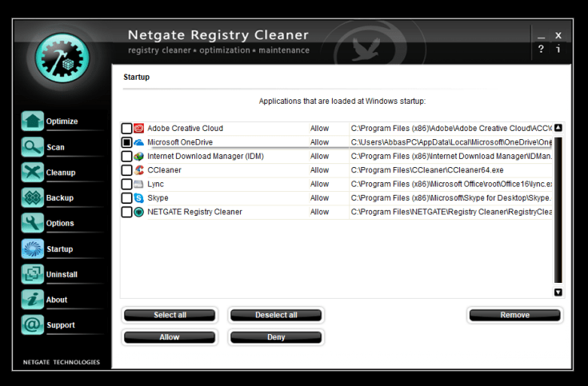Select the Microsoft OneDrive name text
The height and width of the screenshot is (386, 588).
[180, 142]
